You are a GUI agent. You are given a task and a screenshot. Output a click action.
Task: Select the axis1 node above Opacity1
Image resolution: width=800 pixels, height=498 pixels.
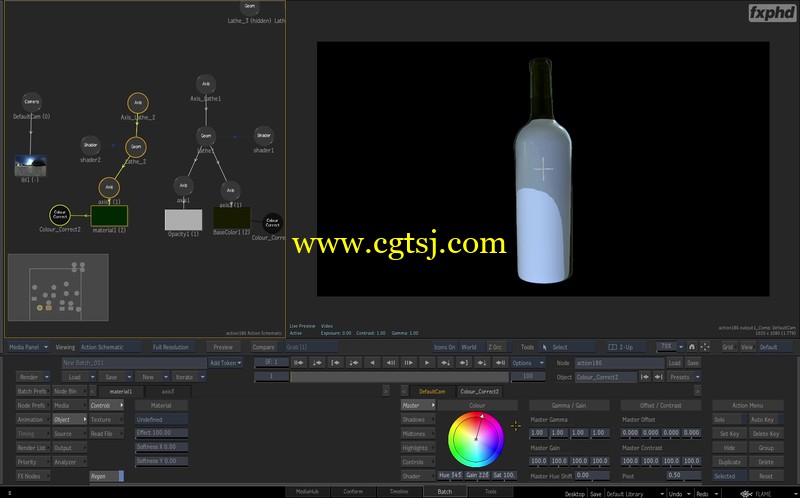pyautogui.click(x=183, y=186)
